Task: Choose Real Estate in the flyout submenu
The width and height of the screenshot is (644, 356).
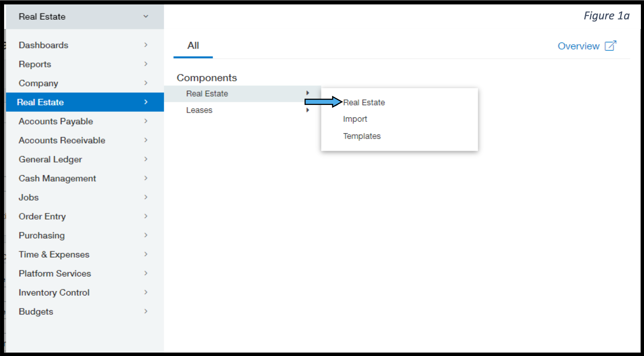Action: 364,103
